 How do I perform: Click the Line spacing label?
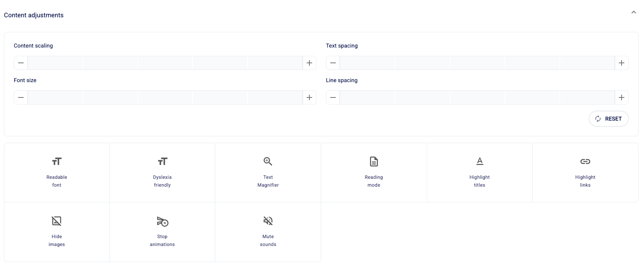[342, 80]
